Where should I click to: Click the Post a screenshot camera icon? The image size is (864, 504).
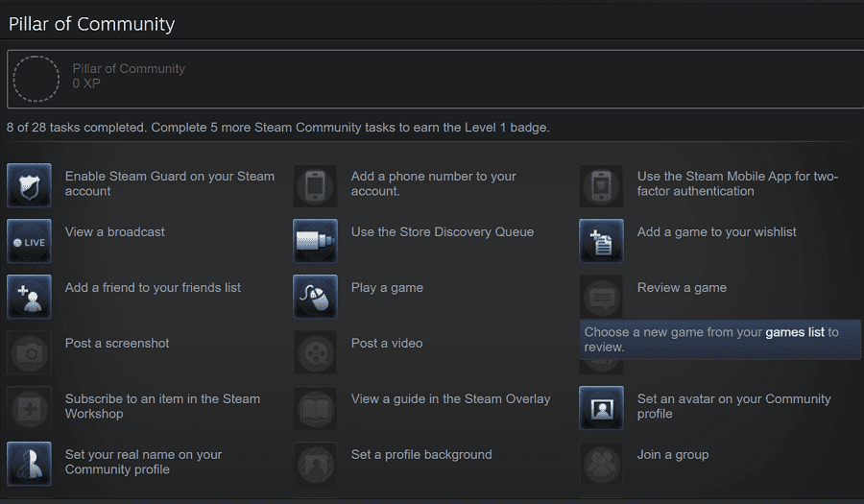click(29, 352)
